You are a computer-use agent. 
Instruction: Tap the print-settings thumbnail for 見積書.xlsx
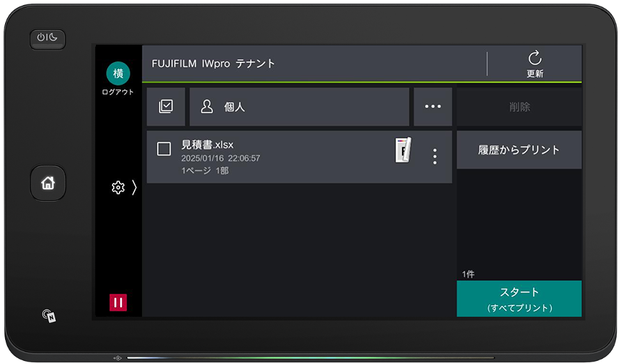tap(403, 150)
